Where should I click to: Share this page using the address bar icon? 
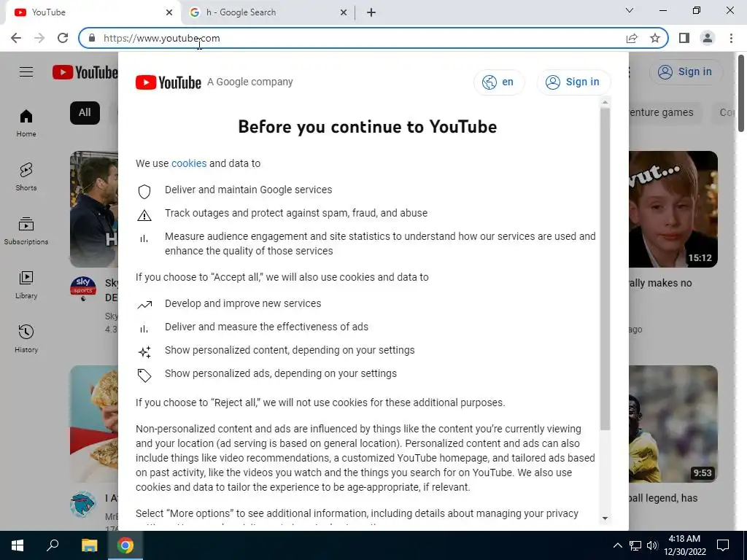632,38
